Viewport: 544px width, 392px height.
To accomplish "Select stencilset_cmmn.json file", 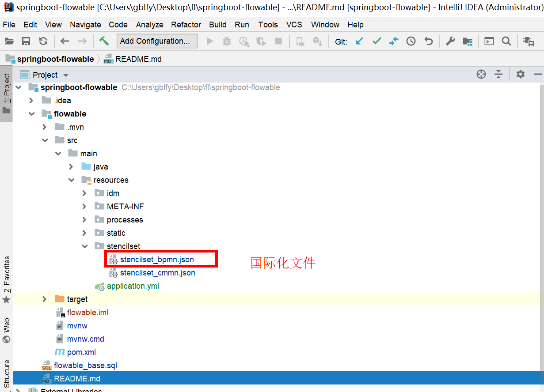I will click(x=157, y=273).
